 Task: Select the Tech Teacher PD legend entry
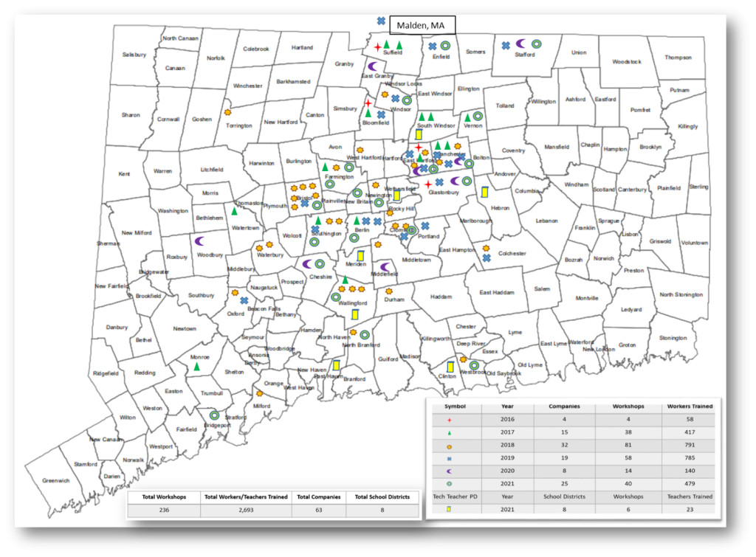pos(458,497)
